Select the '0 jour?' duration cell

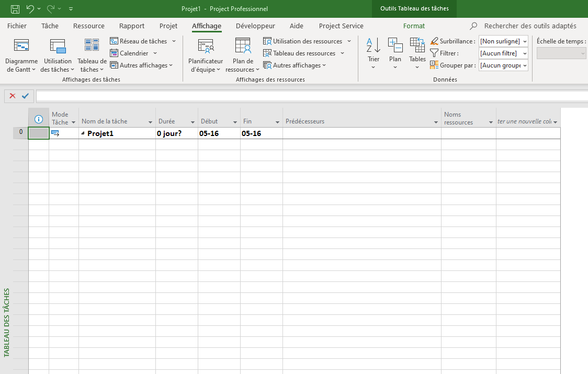click(177, 133)
